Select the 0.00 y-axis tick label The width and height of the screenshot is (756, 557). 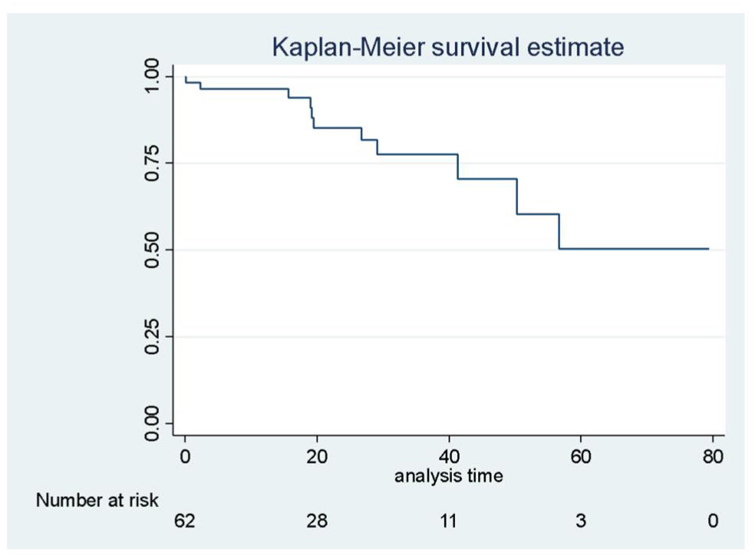[152, 423]
